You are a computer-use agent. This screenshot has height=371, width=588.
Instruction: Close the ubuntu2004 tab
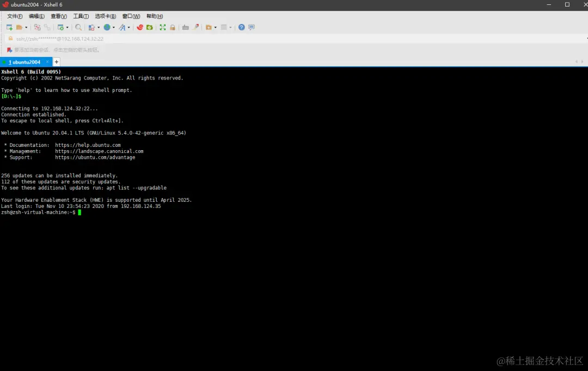pyautogui.click(x=47, y=62)
